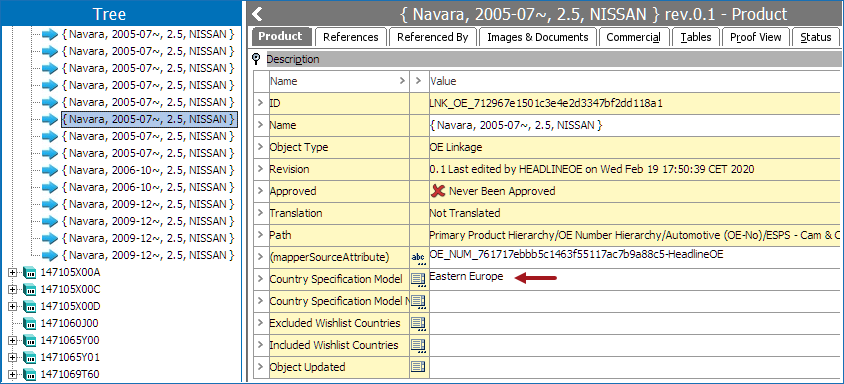Expand tree node 147105X00A
This screenshot has width=844, height=384.
[x=13, y=273]
